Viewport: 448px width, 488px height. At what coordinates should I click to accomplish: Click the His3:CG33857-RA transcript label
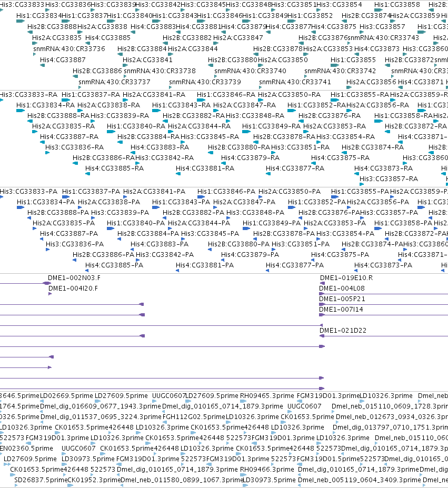tap(389, 179)
